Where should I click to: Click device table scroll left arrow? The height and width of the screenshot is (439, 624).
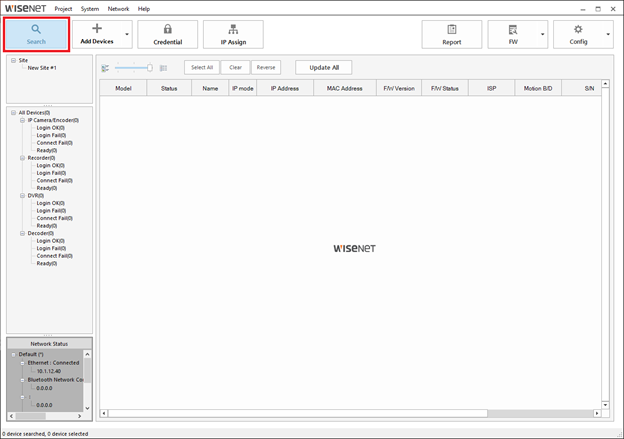coord(103,414)
